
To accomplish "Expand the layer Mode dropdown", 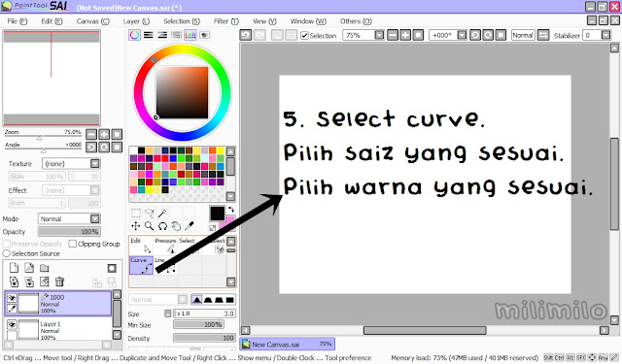I will pos(69,218).
